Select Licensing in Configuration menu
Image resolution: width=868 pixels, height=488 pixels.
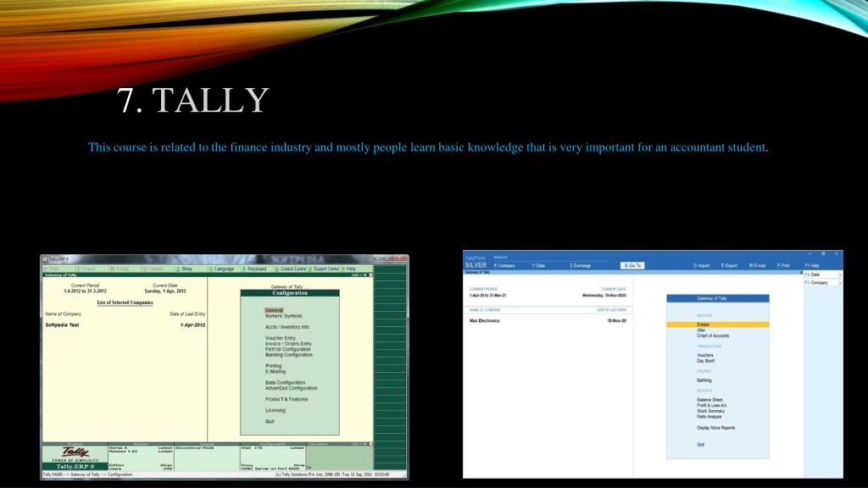pos(275,410)
